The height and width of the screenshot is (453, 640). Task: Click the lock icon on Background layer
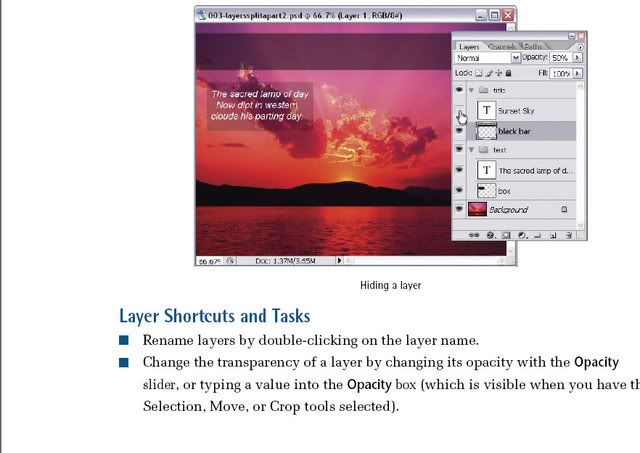click(564, 209)
